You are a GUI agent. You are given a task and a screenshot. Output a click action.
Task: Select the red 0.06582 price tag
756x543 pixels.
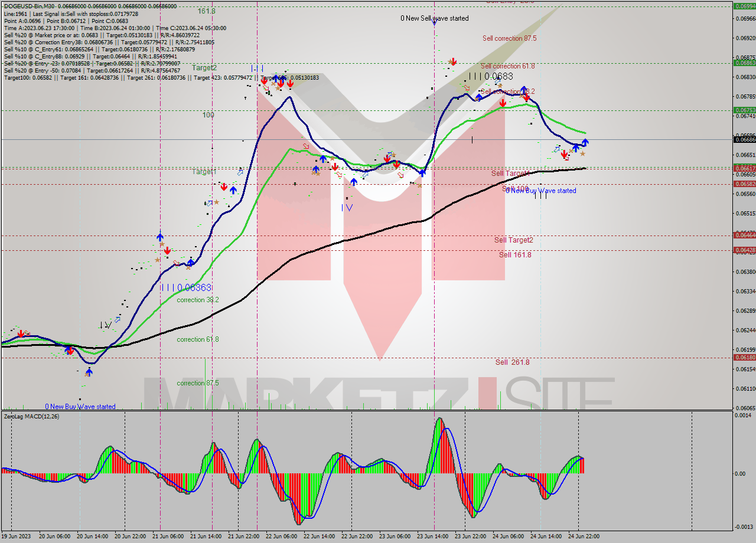pos(744,184)
